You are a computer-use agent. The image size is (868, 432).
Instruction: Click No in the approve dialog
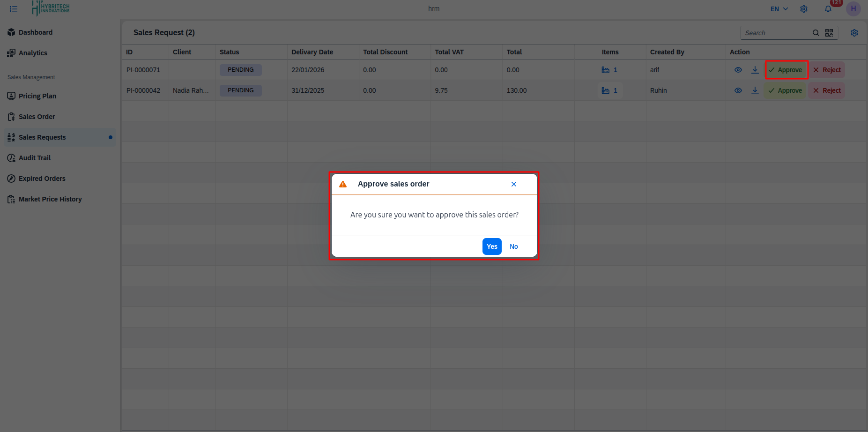(513, 246)
